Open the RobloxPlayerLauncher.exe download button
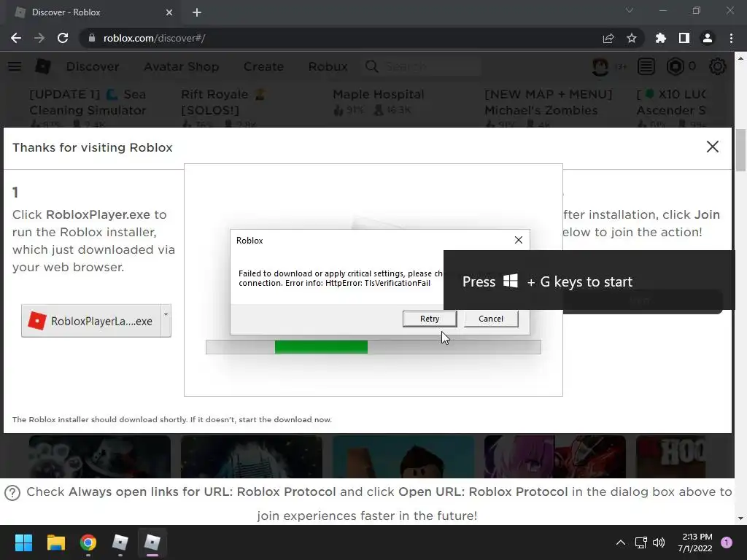This screenshot has width=747, height=560. pos(91,321)
